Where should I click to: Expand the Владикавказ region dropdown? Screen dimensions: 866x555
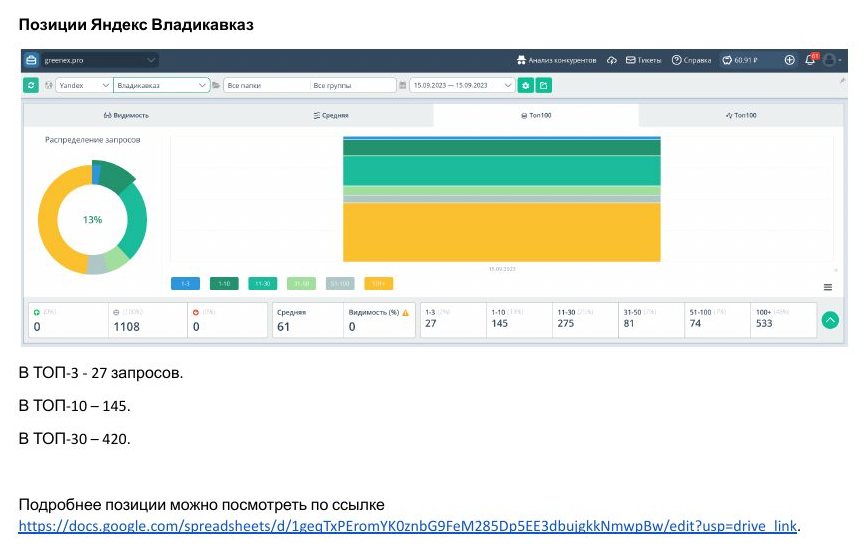tap(161, 86)
